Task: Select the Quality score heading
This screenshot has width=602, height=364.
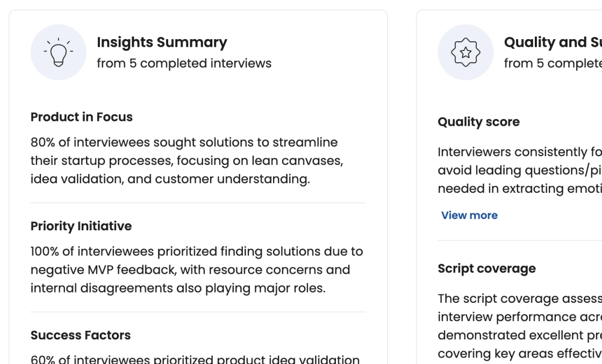Action: [x=478, y=122]
